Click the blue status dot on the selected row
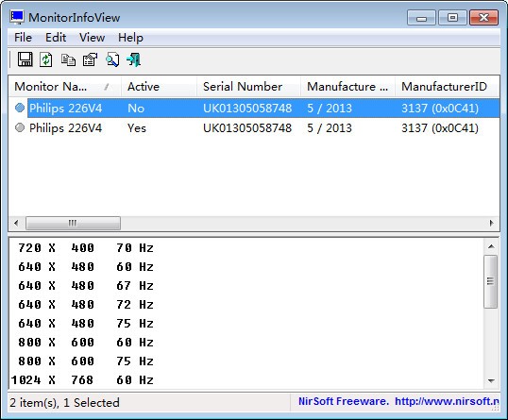Viewport: 508px width, 420px height. 20,108
